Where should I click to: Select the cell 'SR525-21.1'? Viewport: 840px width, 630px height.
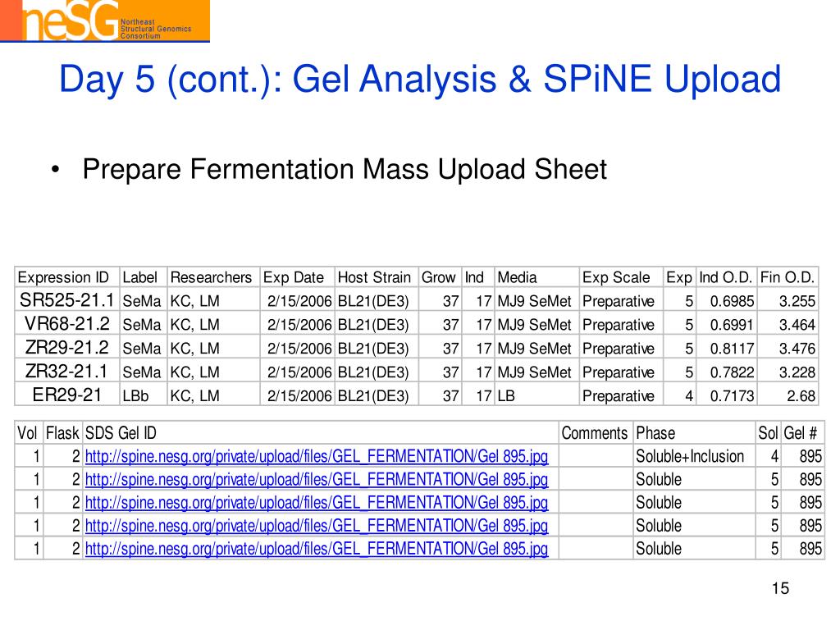67,300
